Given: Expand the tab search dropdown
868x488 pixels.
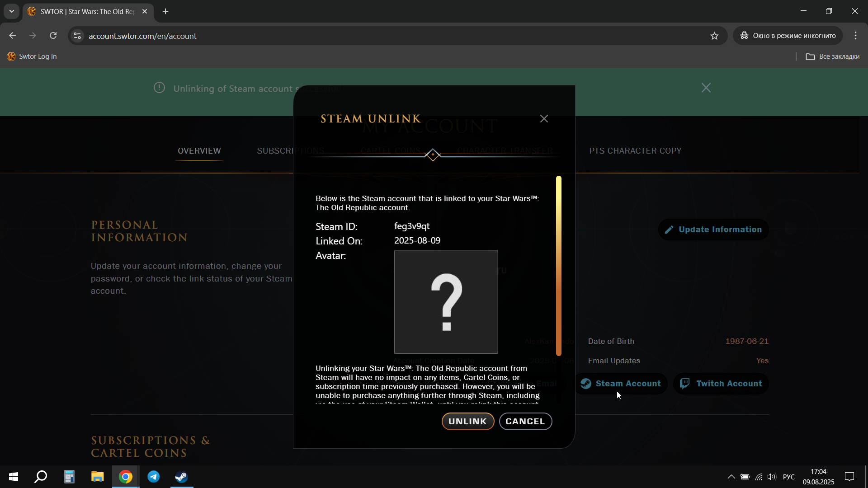Looking at the screenshot, I should [11, 11].
